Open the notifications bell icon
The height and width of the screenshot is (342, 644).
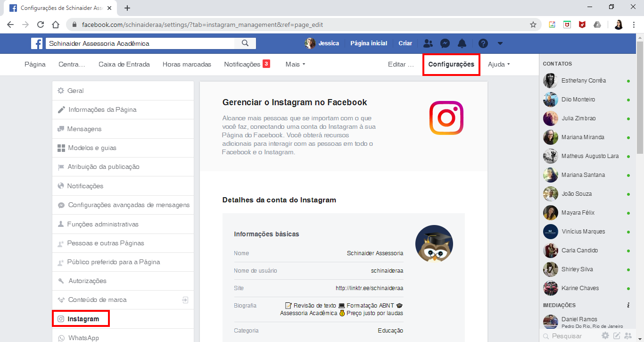(x=462, y=43)
